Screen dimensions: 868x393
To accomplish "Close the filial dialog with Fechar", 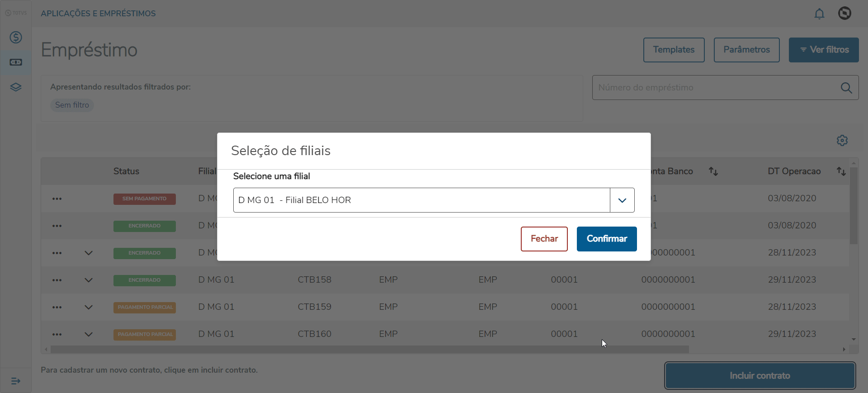I will pos(544,239).
